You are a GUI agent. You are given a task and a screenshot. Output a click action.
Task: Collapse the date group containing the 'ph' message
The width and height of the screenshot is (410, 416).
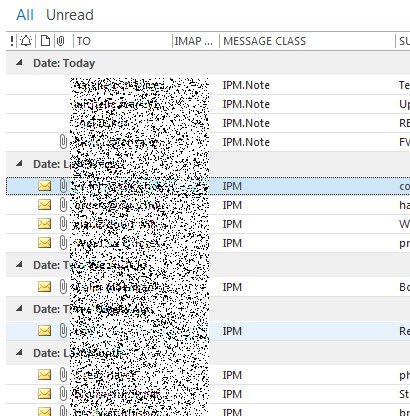click(19, 352)
